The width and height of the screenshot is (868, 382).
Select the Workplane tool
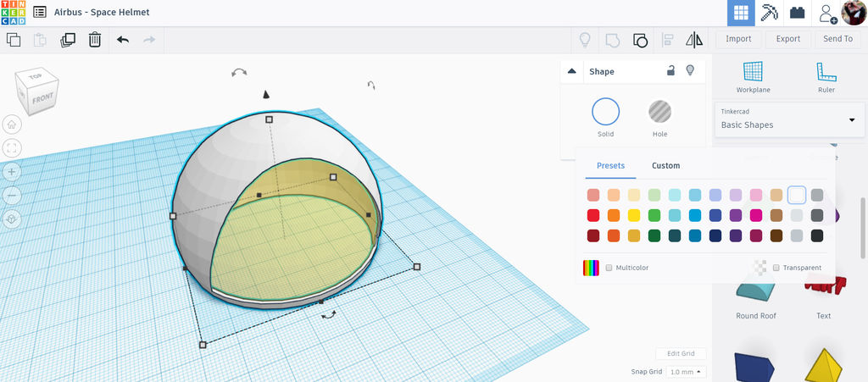[x=753, y=77]
